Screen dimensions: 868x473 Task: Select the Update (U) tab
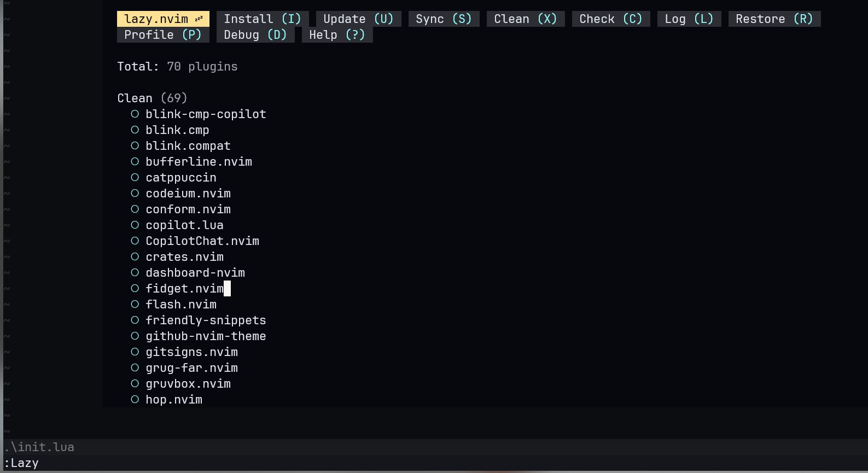(x=358, y=19)
